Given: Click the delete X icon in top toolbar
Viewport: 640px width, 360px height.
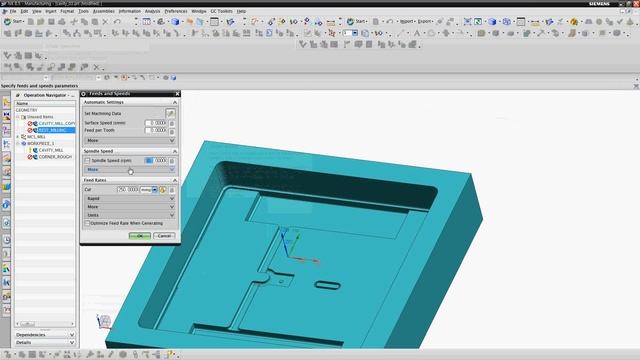Looking at the screenshot, I should (x=105, y=22).
